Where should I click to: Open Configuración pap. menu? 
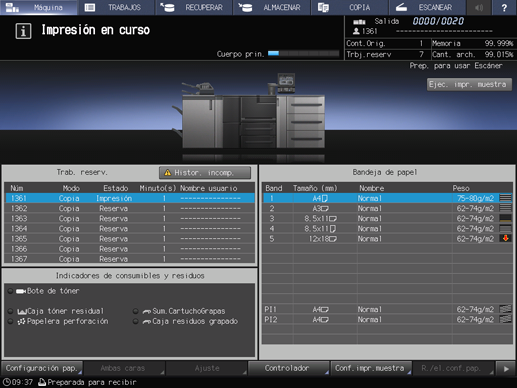pyautogui.click(x=42, y=368)
